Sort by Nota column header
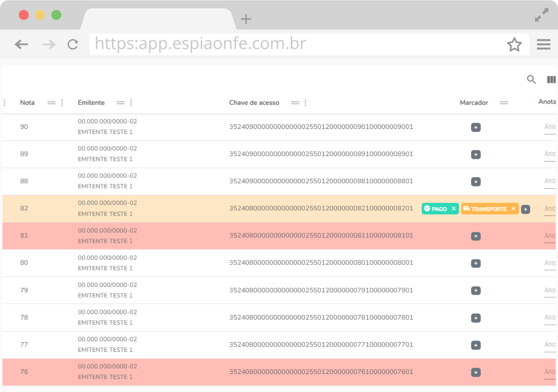 pos(27,103)
